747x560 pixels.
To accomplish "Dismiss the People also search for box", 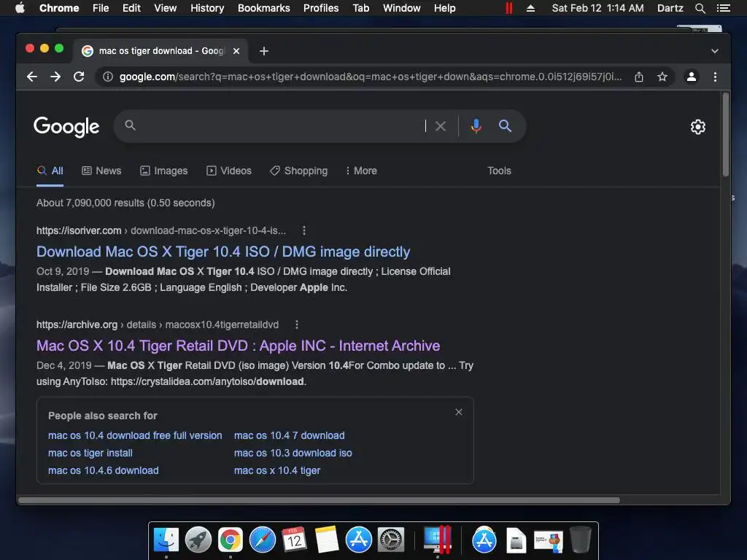I will 459,412.
